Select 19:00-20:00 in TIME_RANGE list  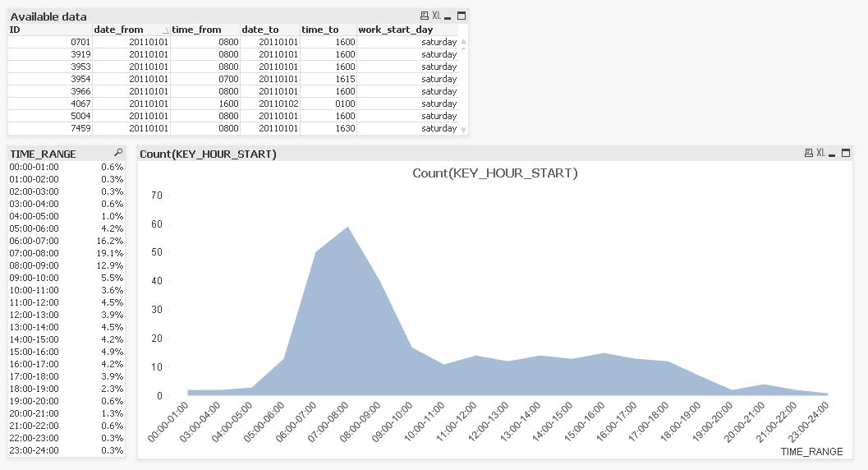tap(67, 401)
